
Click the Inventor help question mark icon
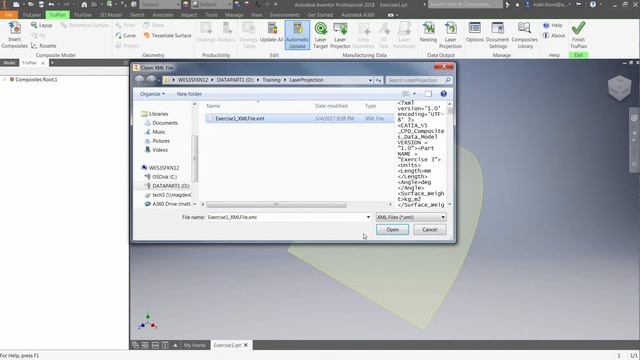point(593,4)
